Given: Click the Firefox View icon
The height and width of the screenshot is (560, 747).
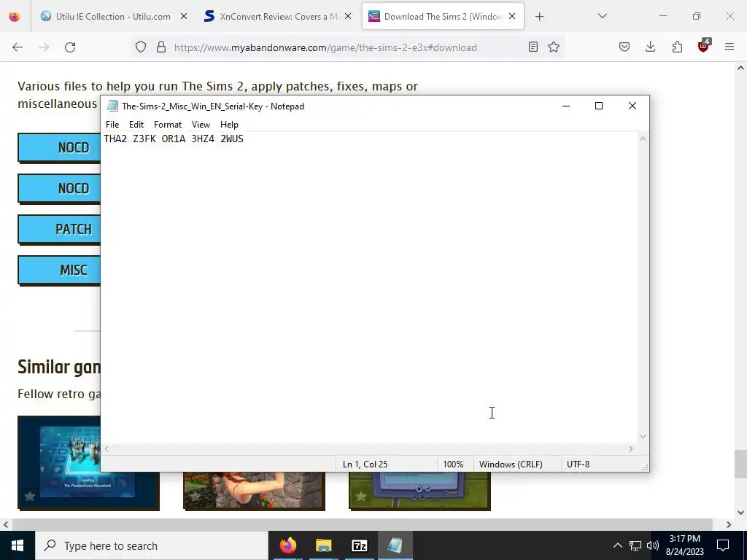Looking at the screenshot, I should tap(15, 17).
